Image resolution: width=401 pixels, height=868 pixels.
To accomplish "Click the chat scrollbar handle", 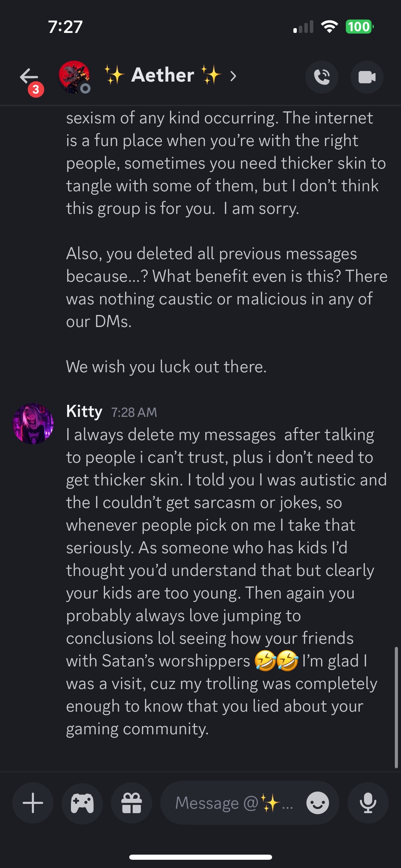I will (396, 707).
